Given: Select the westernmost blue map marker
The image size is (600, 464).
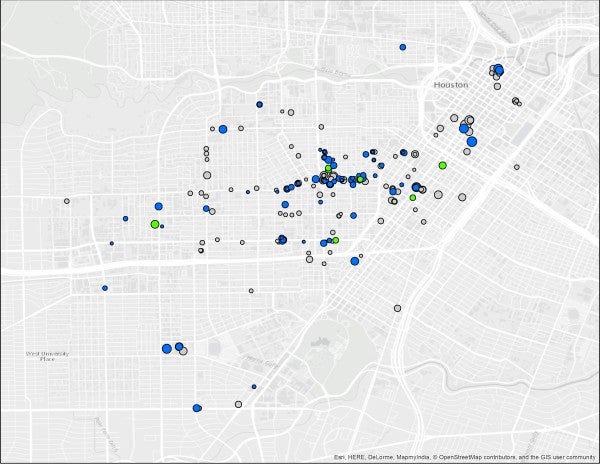Looking at the screenshot, I should 105,288.
